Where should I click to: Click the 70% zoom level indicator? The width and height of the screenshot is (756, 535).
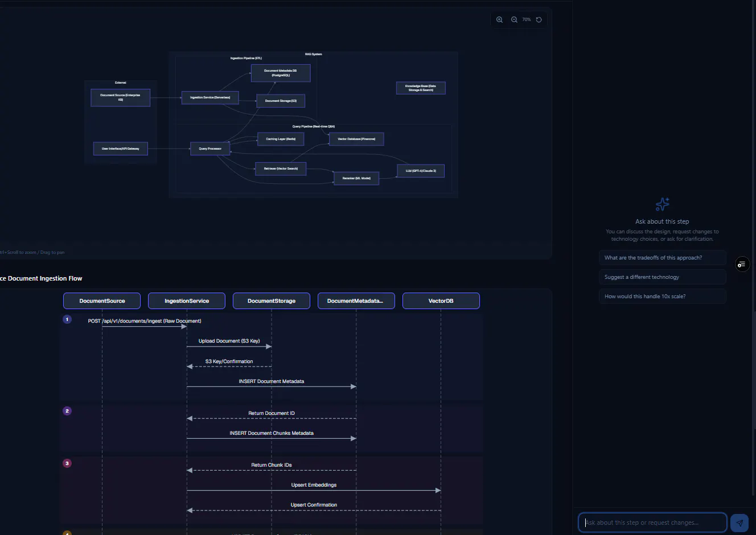pos(527,19)
